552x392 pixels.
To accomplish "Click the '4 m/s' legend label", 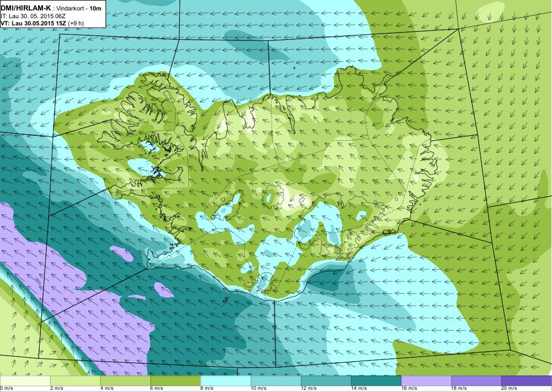I will pos(107,388).
